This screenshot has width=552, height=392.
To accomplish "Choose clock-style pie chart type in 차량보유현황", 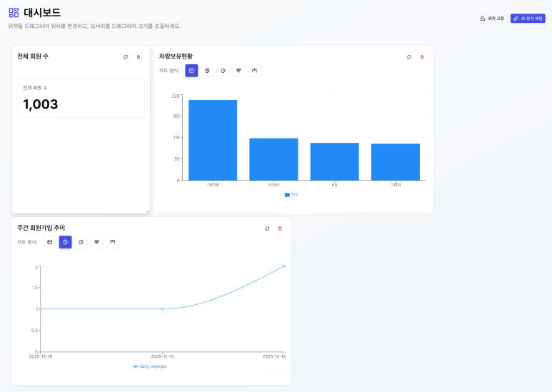I will click(x=223, y=71).
